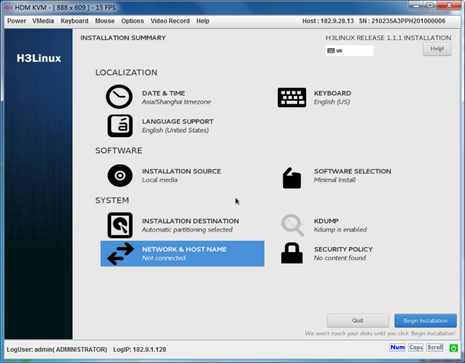Select SOFTWARE SELECTION label

coord(352,171)
